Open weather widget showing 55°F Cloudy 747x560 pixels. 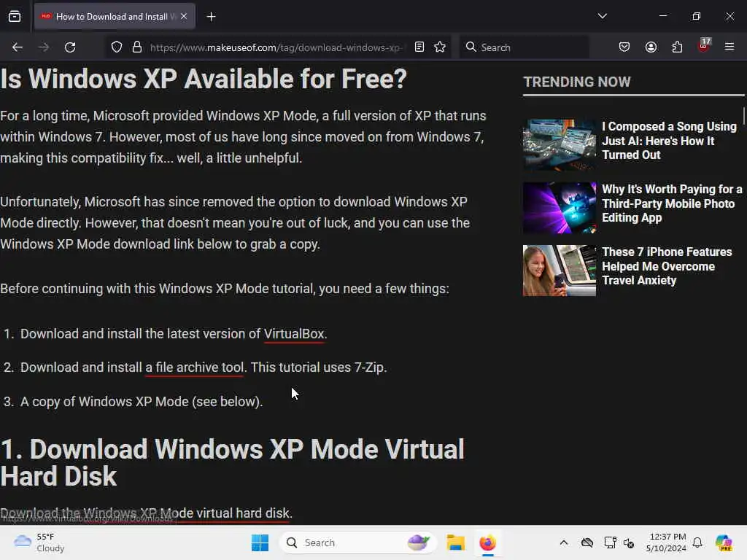[39, 542]
